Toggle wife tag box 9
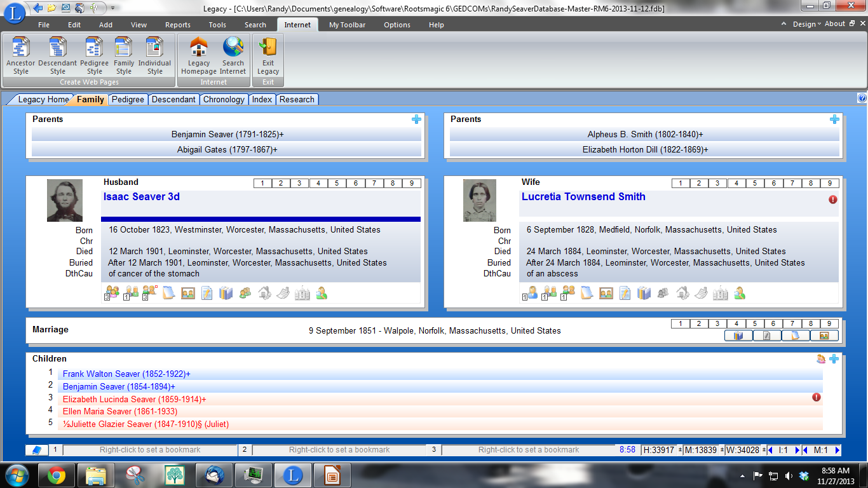 830,183
